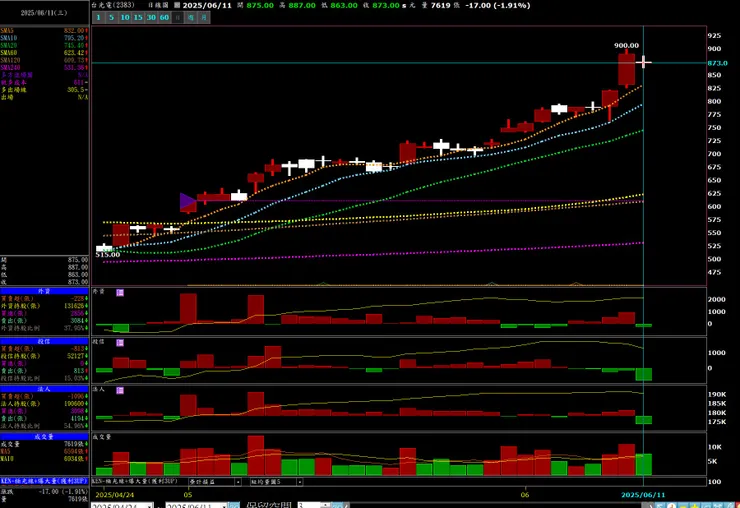The image size is (740, 508).
Task: Click the 2025/06/11 date on the time axis
Action: click(643, 495)
